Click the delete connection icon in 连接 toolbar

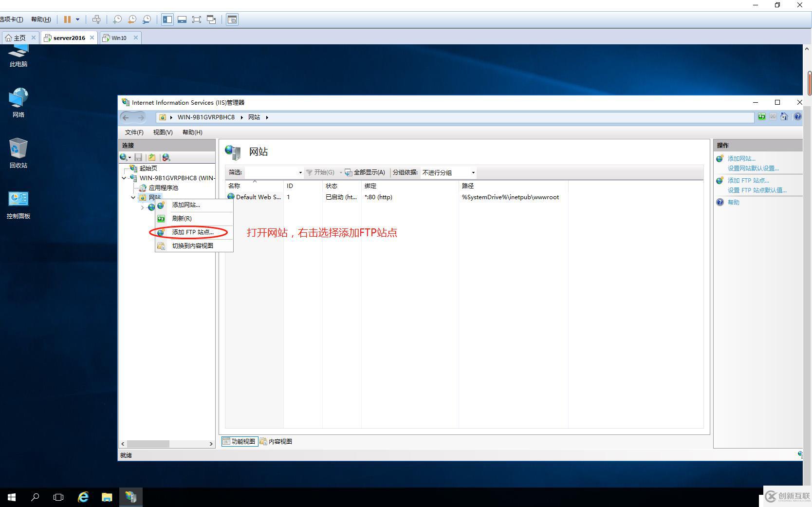coord(166,157)
